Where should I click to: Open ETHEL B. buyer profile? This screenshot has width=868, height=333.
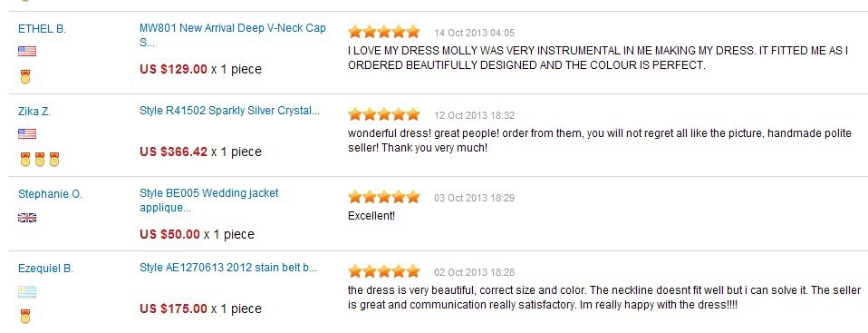pyautogui.click(x=42, y=29)
